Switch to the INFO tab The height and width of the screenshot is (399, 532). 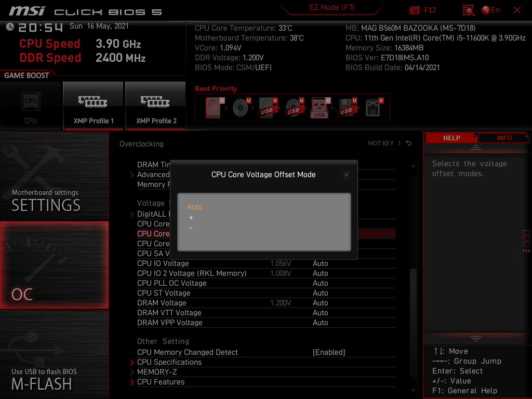point(504,138)
